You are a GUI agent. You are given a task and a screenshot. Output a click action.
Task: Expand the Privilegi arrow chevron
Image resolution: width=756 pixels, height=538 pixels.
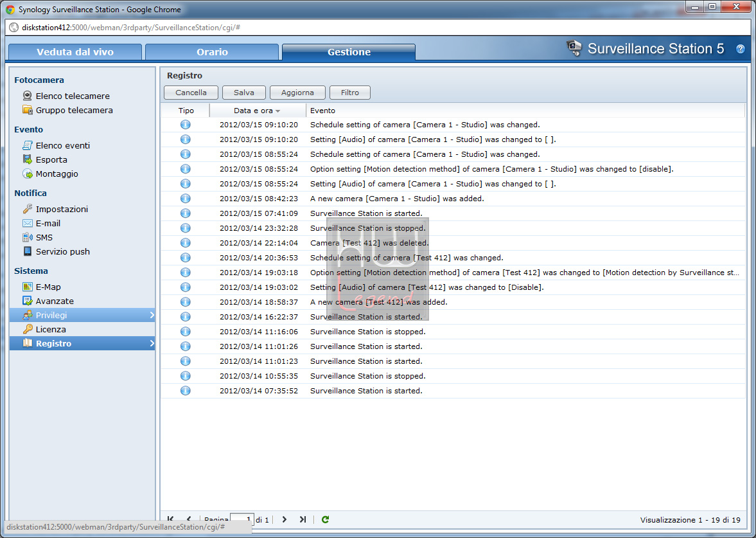[x=152, y=315]
